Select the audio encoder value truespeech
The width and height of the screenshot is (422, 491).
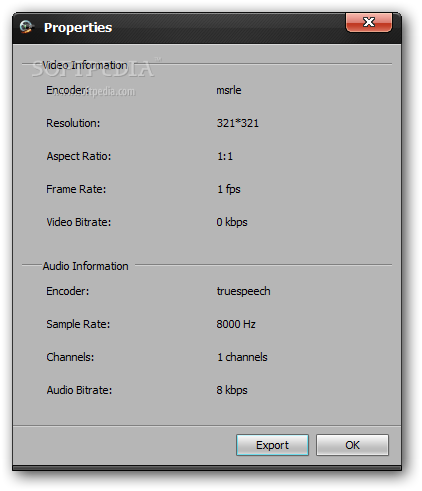tap(244, 291)
